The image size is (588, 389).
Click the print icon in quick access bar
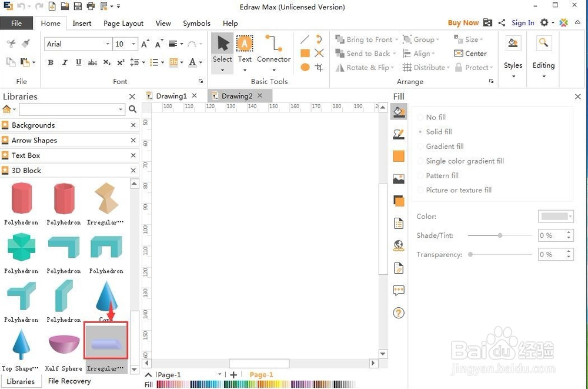[91, 6]
